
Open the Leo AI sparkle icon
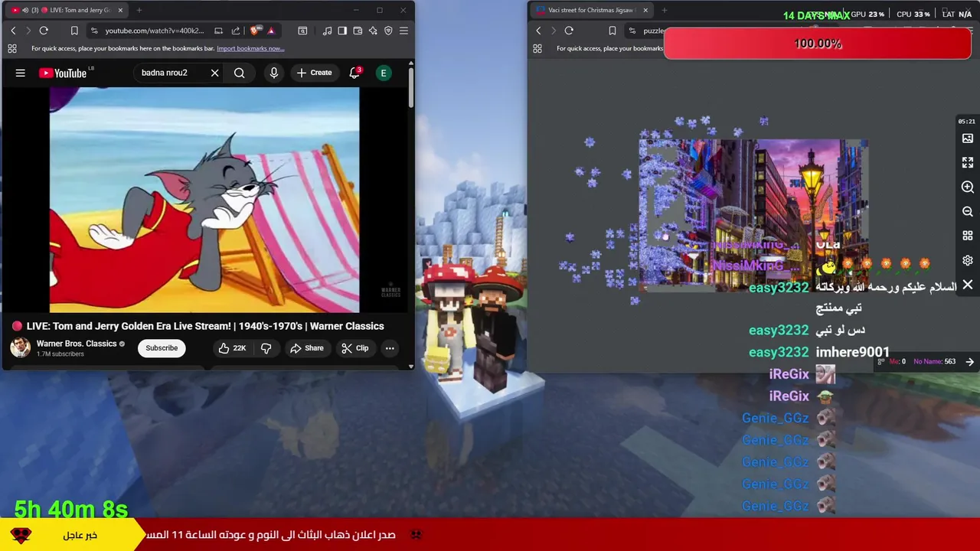pos(373,31)
